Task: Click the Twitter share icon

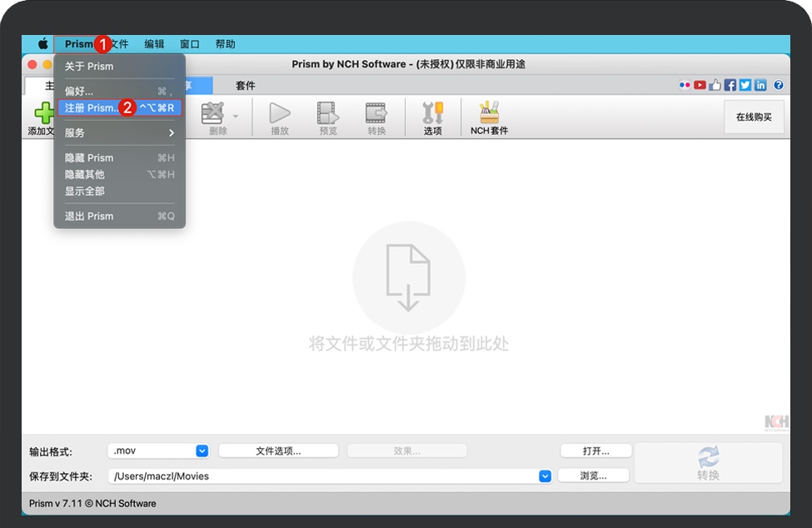Action: click(745, 85)
